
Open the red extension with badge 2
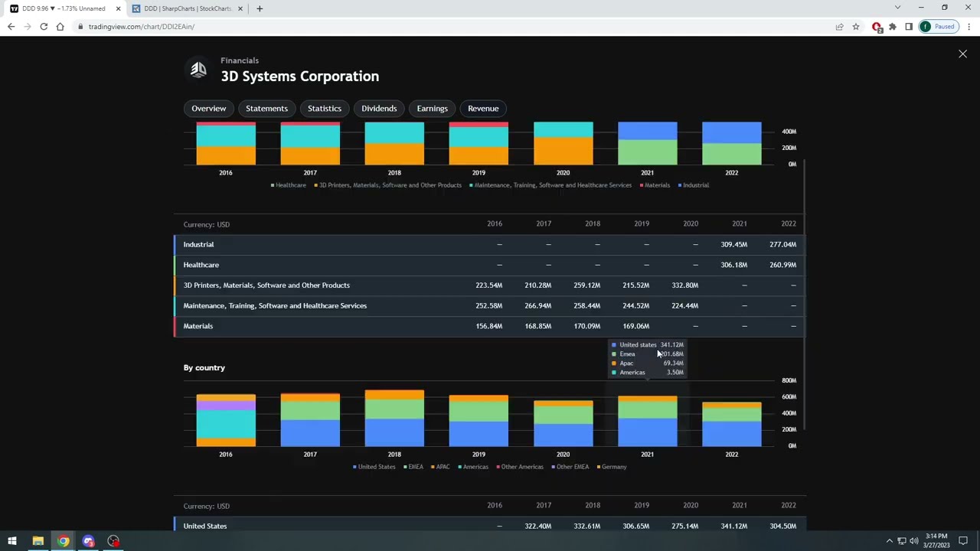click(877, 27)
